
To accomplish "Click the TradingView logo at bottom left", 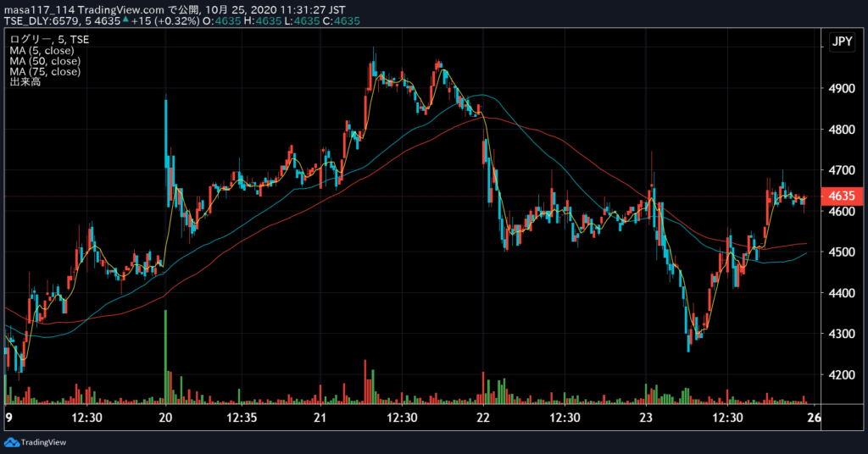I will click(x=35, y=442).
